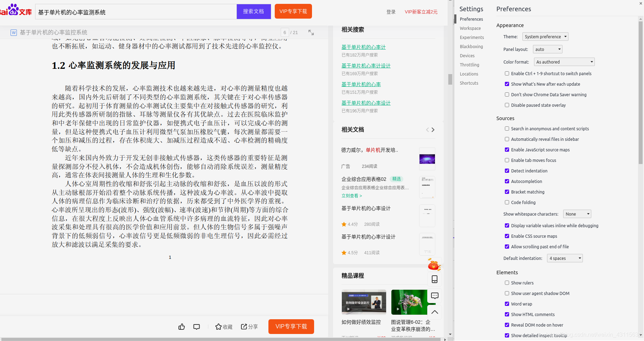Open the Devices settings tab
The width and height of the screenshot is (644, 341).
[x=467, y=55]
